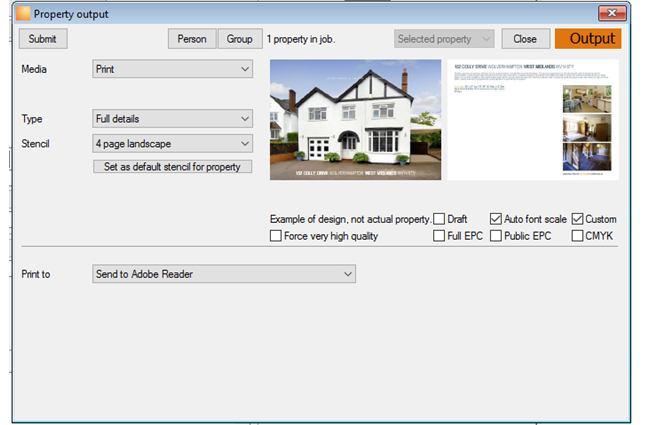
Task: Open the Group options
Action: coord(240,39)
